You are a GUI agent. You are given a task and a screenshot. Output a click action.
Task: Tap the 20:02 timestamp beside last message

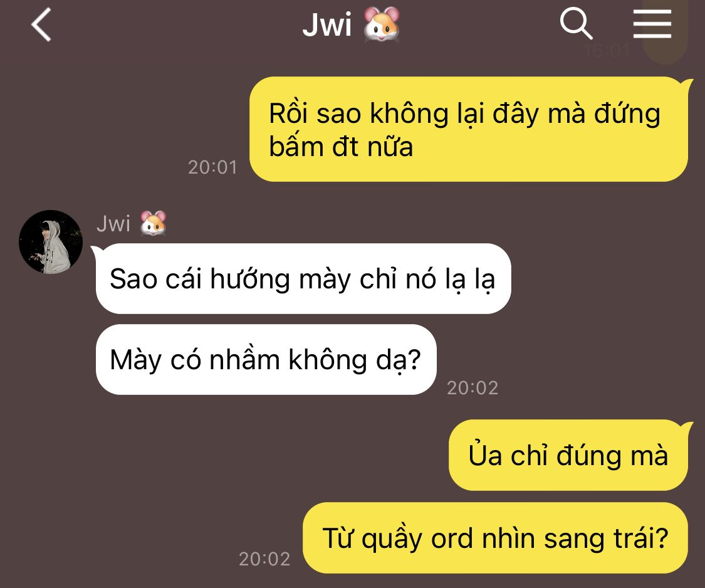point(264,559)
